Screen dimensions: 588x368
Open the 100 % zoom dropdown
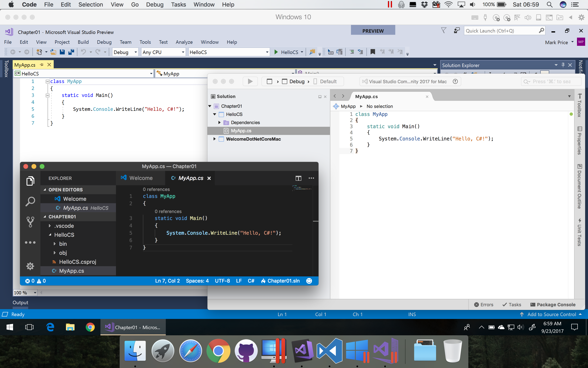[25, 293]
